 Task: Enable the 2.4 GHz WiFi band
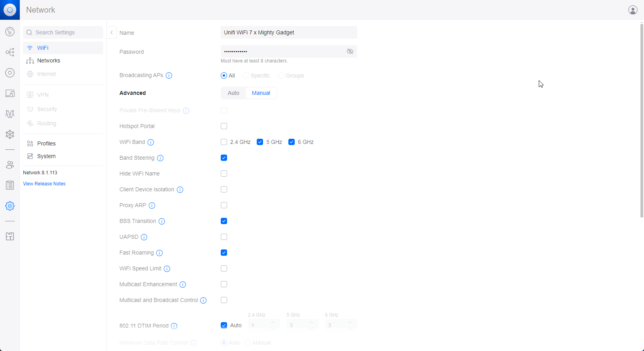point(224,142)
